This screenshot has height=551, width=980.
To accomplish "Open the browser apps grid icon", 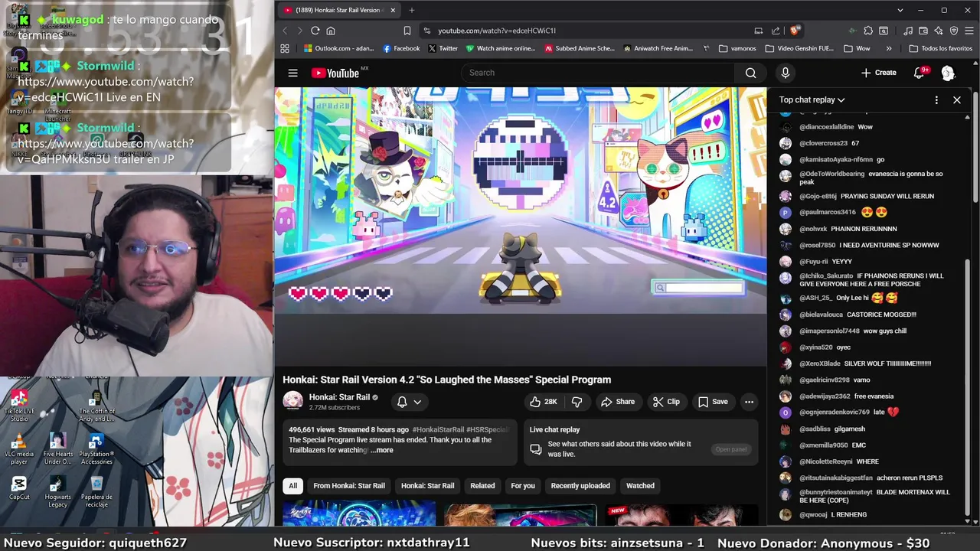I will click(x=285, y=48).
